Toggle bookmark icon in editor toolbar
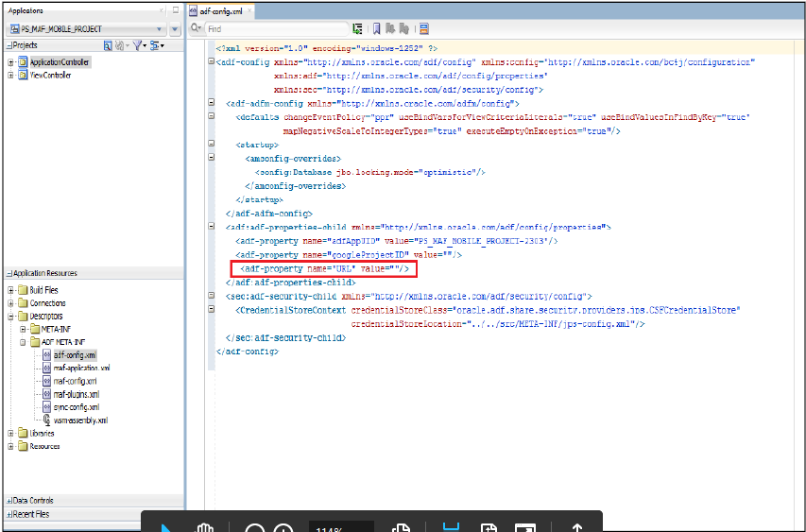Viewport: 806px width, 532px height. point(376,28)
